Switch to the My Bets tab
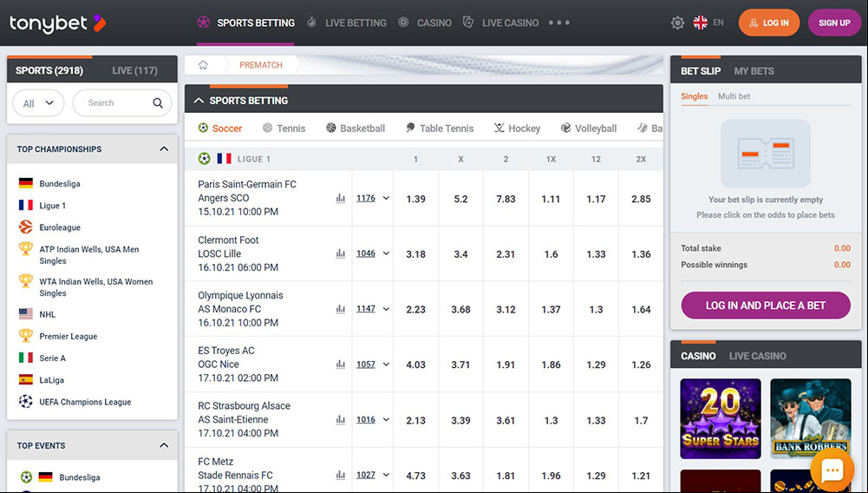The height and width of the screenshot is (493, 868). [x=754, y=71]
